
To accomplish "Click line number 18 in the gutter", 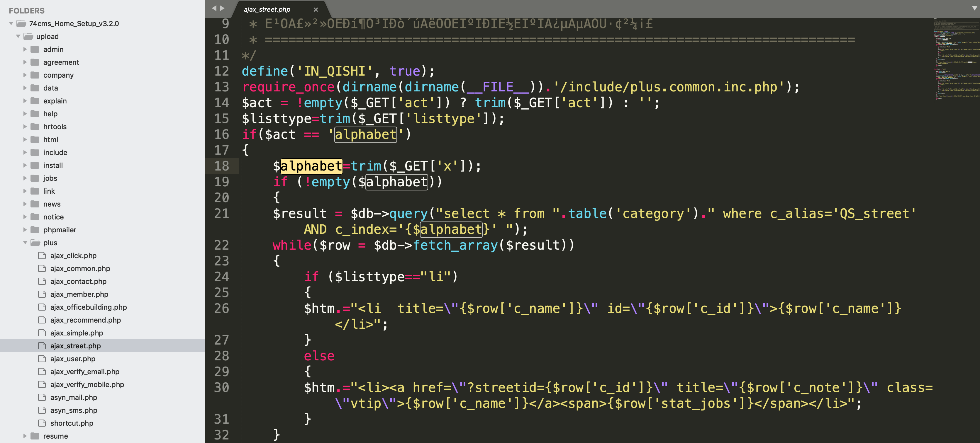I will 221,166.
